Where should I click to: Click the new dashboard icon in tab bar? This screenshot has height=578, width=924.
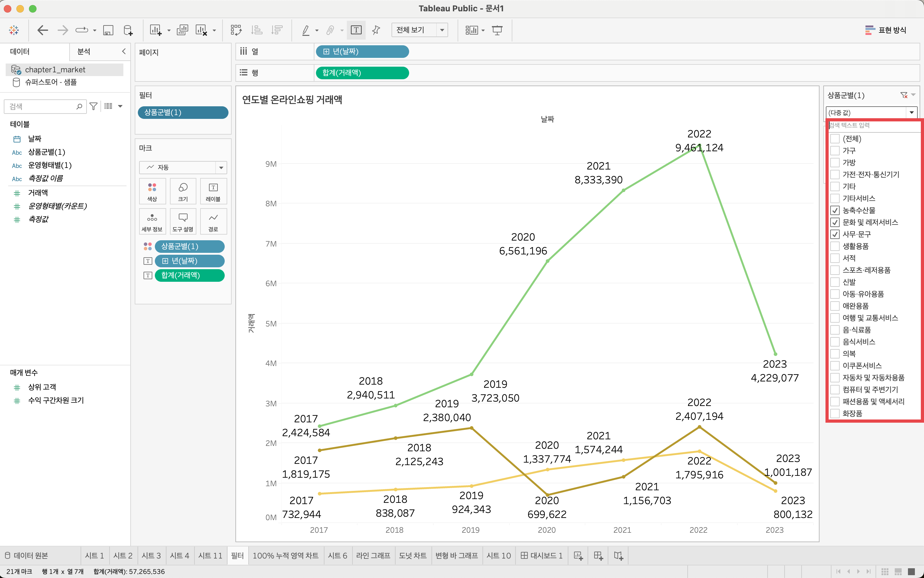pos(598,555)
